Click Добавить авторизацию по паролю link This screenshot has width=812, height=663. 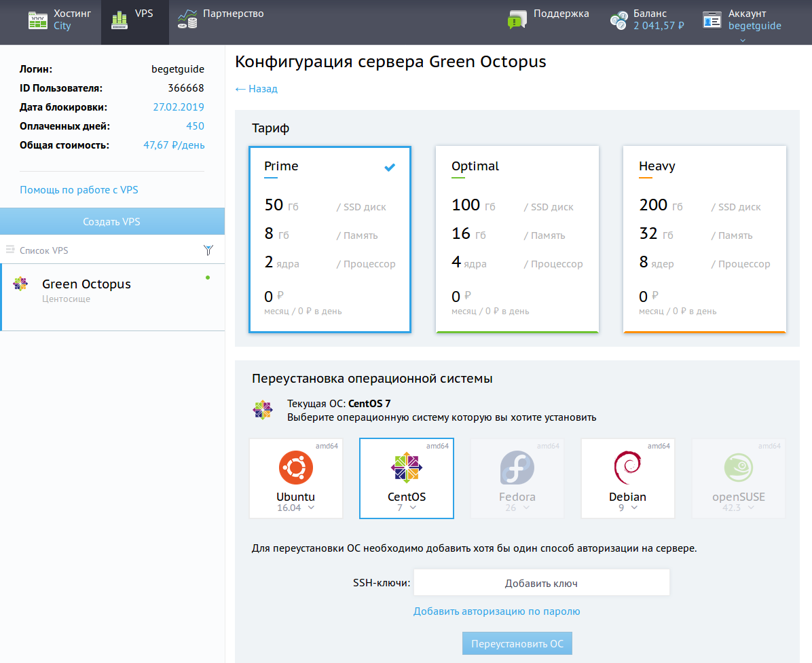496,611
